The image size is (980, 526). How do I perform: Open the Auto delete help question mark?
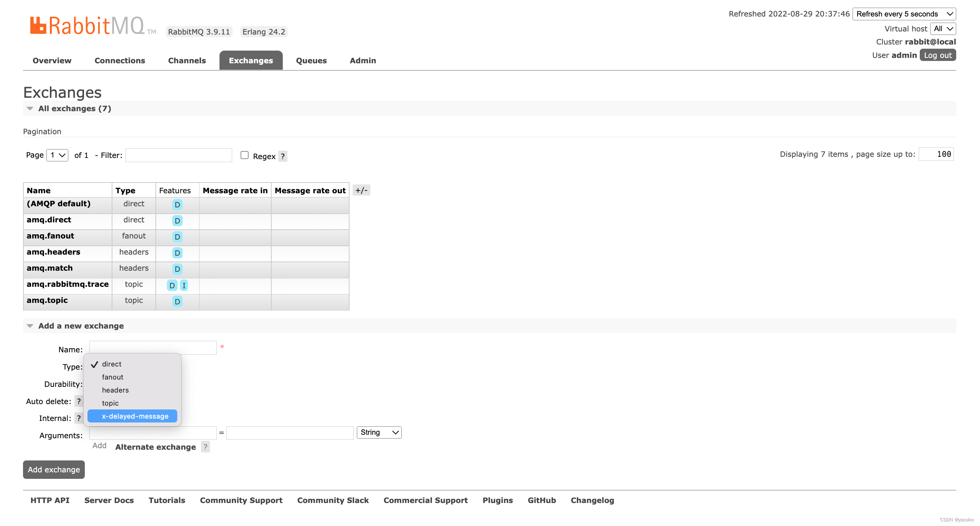coord(79,401)
